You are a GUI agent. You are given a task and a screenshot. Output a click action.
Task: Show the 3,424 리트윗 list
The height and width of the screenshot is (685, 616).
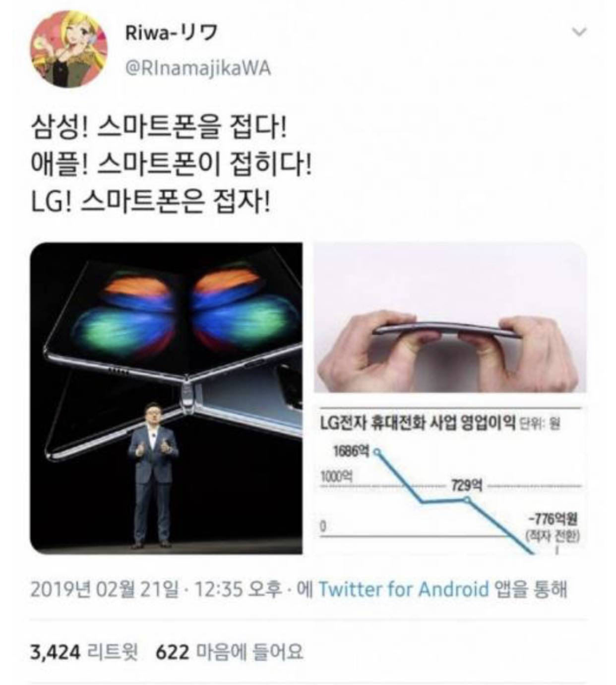point(84,652)
